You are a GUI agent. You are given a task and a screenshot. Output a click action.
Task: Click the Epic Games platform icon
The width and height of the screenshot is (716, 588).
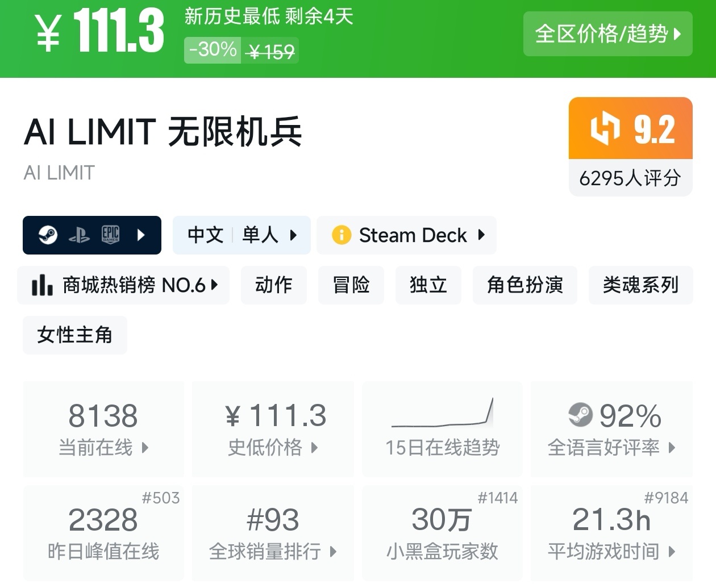[x=110, y=235]
